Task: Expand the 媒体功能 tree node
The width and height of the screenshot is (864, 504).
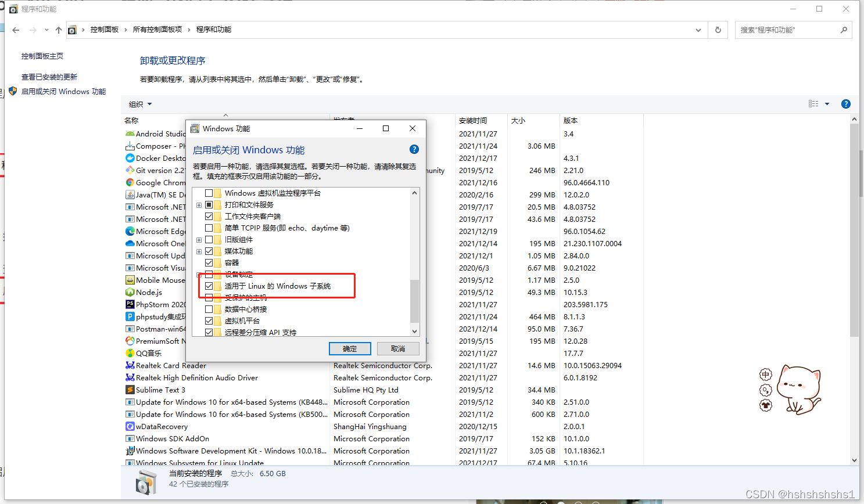Action: click(199, 251)
